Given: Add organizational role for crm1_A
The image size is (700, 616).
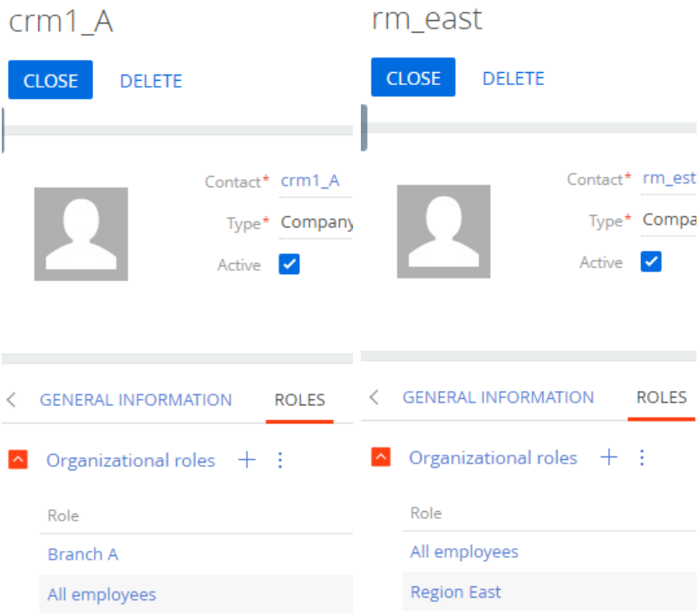Looking at the screenshot, I should (247, 459).
